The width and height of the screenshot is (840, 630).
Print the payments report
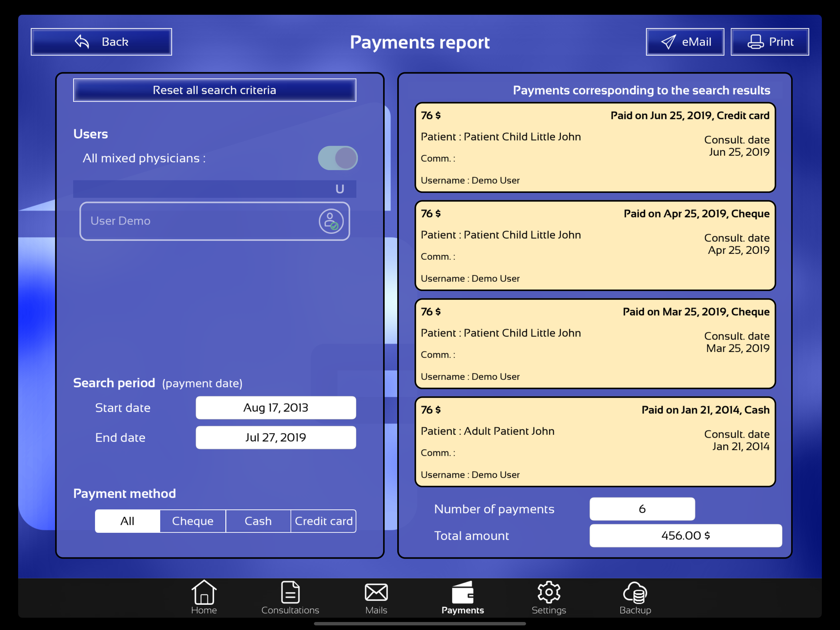point(770,42)
